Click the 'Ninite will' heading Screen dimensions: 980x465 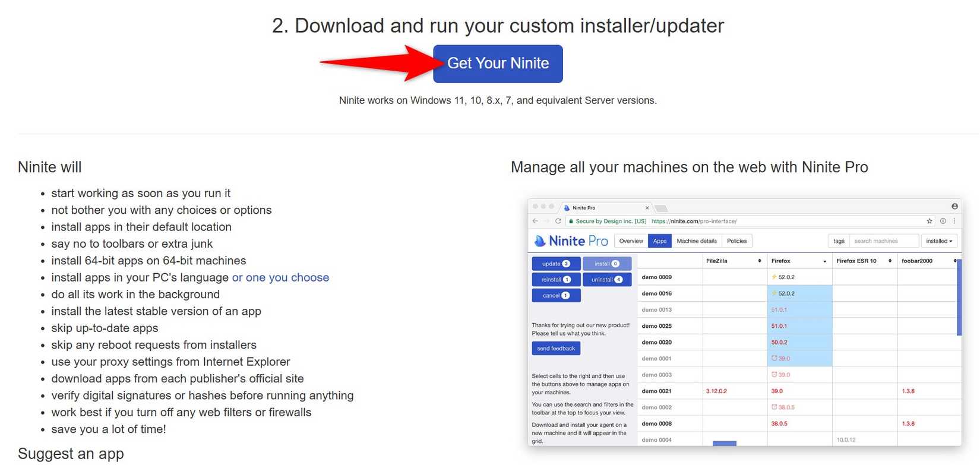tap(50, 167)
